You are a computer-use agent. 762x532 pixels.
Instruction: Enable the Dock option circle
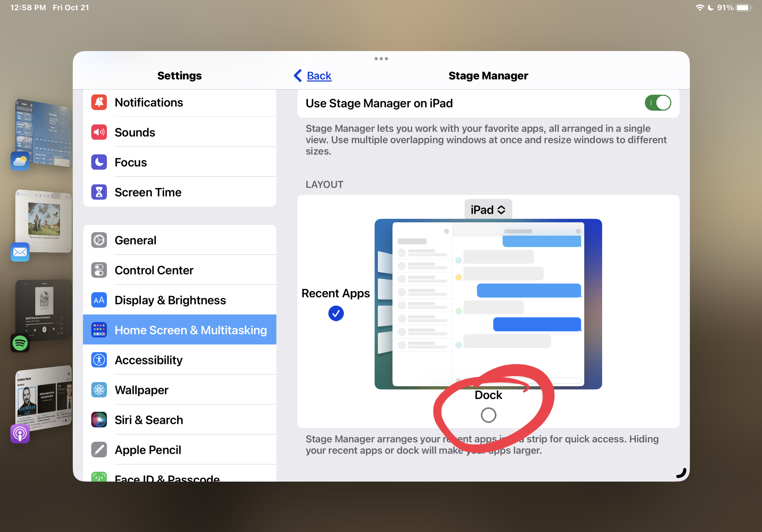click(x=488, y=415)
